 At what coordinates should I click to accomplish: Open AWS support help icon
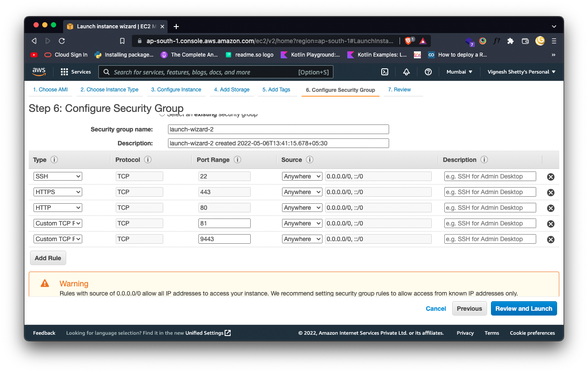point(428,72)
